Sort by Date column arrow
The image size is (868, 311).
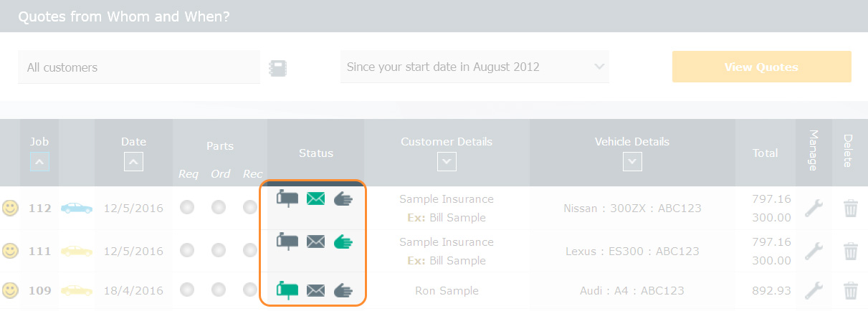[133, 163]
